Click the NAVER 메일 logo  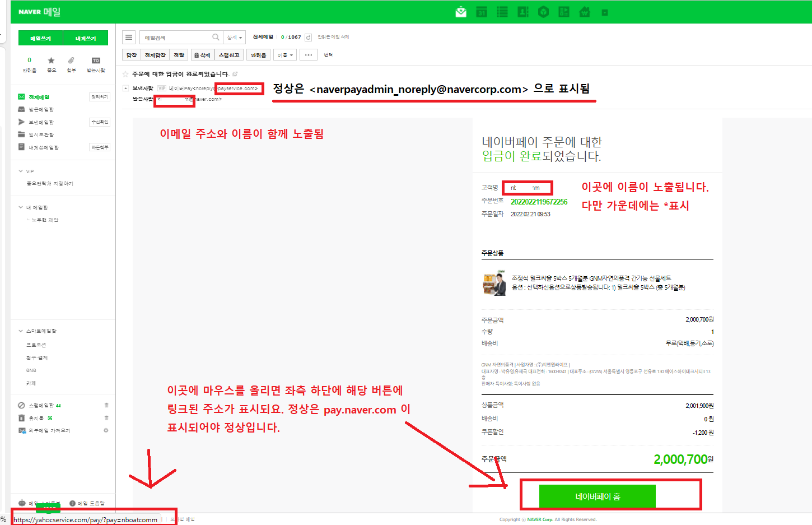(39, 12)
